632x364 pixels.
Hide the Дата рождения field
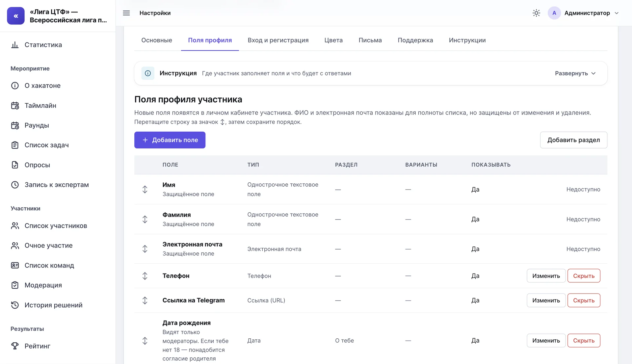click(x=584, y=341)
